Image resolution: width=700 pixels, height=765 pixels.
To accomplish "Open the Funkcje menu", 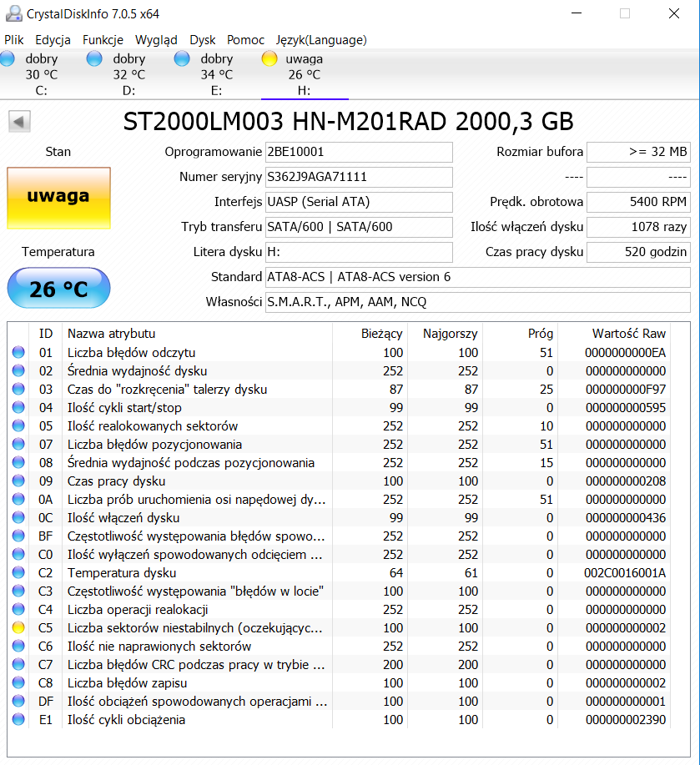I will point(103,40).
